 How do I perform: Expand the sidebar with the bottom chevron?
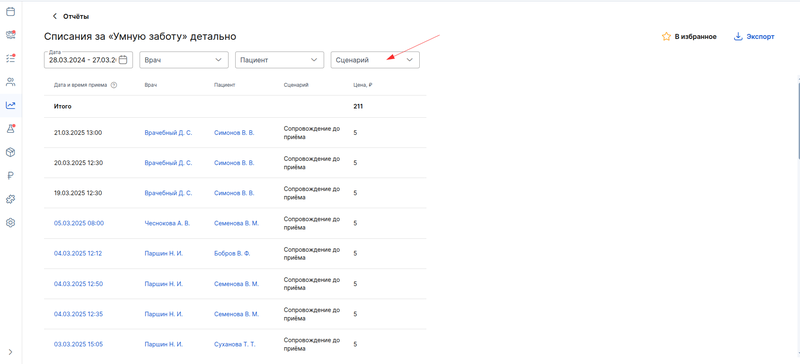click(x=10, y=352)
